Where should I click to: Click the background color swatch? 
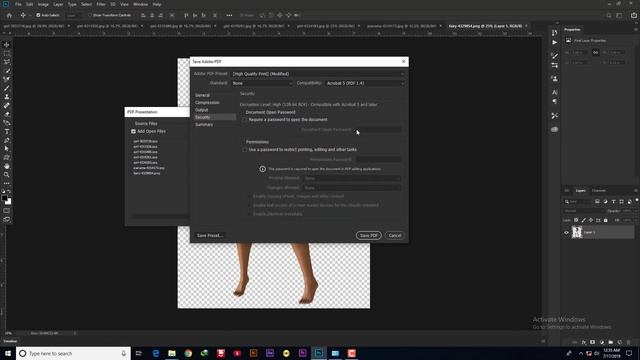9,202
